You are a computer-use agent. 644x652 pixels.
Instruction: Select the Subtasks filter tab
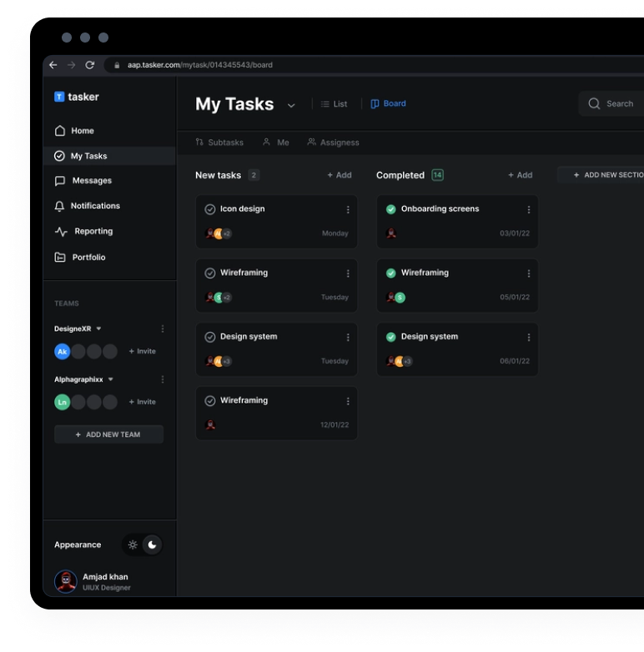(219, 143)
